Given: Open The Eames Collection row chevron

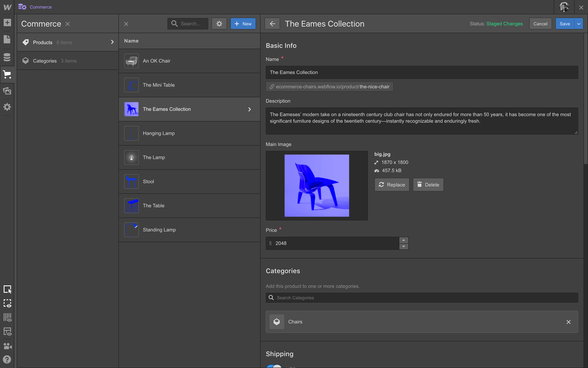Looking at the screenshot, I should point(249,109).
